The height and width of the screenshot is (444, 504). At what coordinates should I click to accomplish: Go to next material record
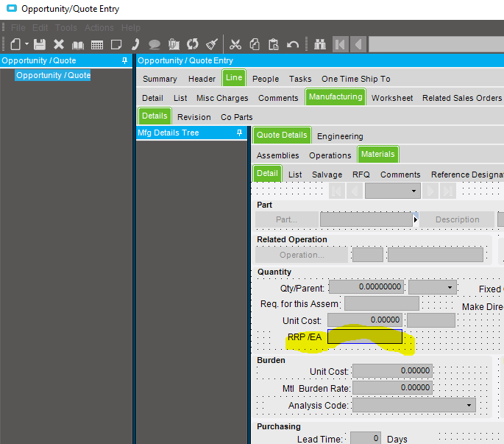point(430,191)
